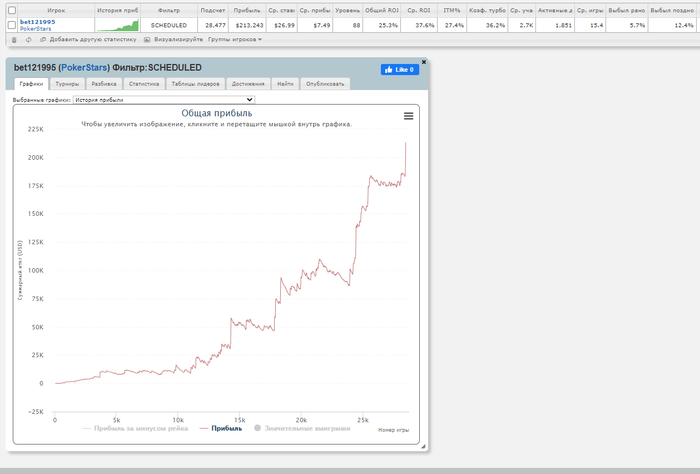
Task: Open the 'Выбранные графики' chart dropdown
Action: coord(164,100)
